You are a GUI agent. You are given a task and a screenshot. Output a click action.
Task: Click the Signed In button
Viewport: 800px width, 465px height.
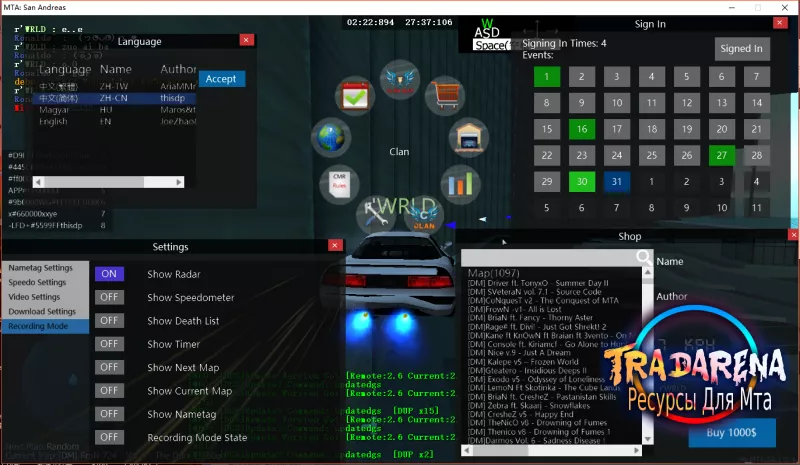[x=741, y=48]
